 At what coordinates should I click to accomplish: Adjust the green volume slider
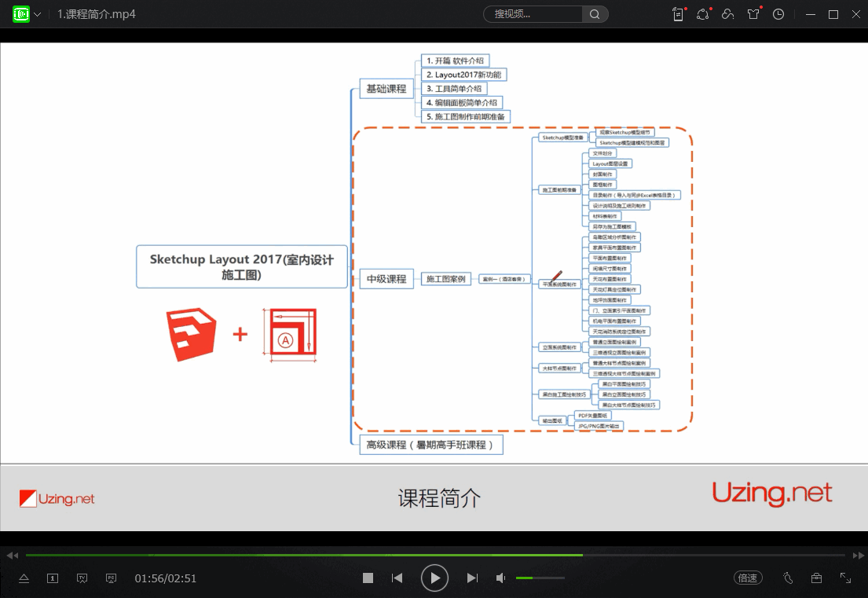click(x=540, y=578)
